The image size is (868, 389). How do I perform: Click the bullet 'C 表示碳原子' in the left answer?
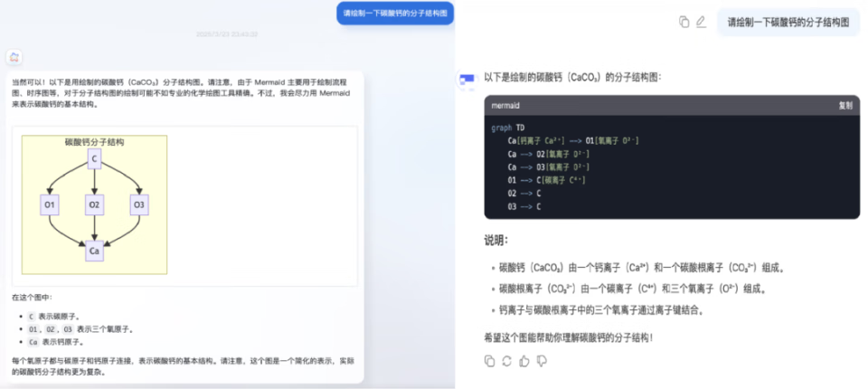[53, 317]
